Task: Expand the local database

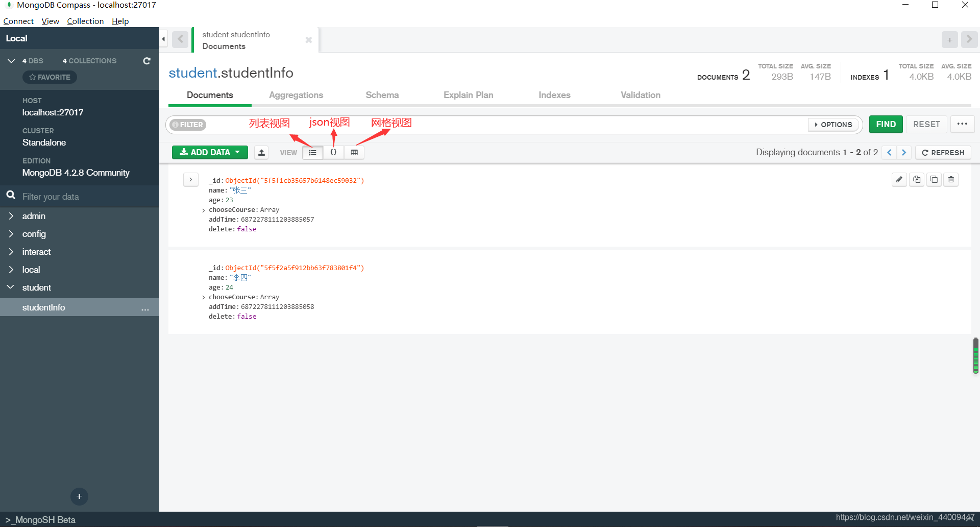Action: [11, 270]
